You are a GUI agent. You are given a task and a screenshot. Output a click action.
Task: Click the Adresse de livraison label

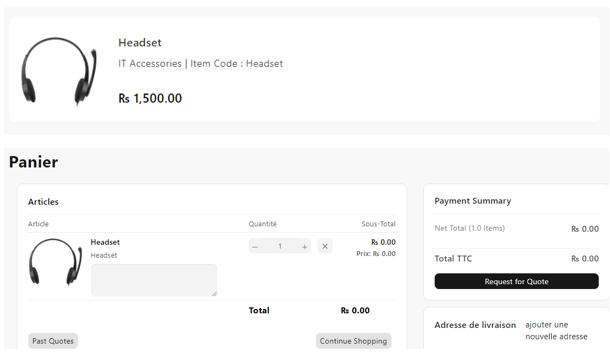[475, 325]
